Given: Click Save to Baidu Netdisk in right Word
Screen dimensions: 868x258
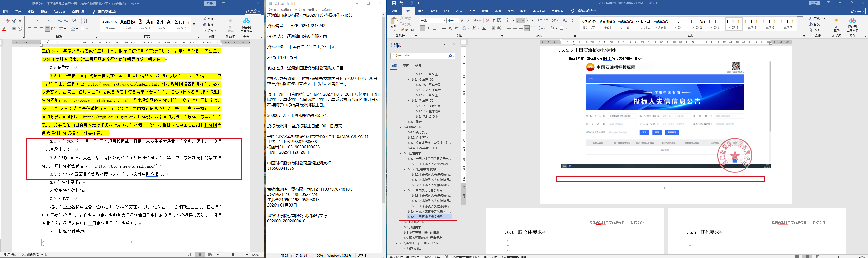Looking at the screenshot, I should (852, 25).
